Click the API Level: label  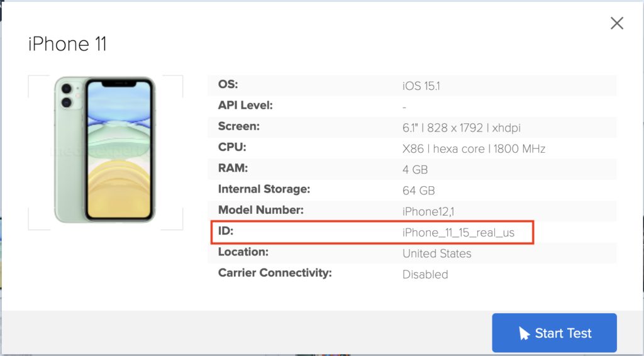245,105
